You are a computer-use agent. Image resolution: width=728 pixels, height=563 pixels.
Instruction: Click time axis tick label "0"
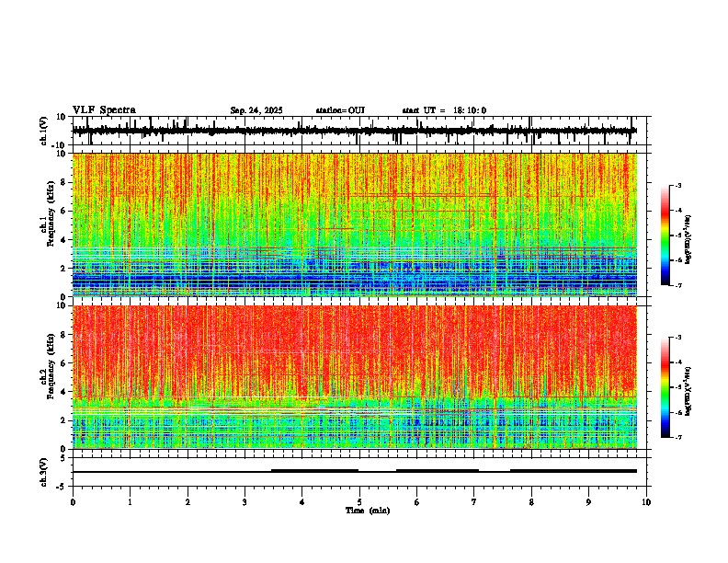pyautogui.click(x=73, y=502)
